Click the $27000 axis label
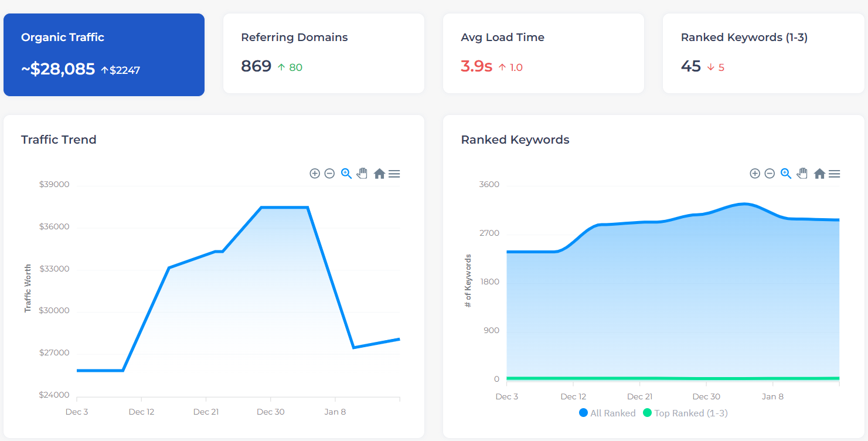The image size is (868, 441). click(x=54, y=352)
